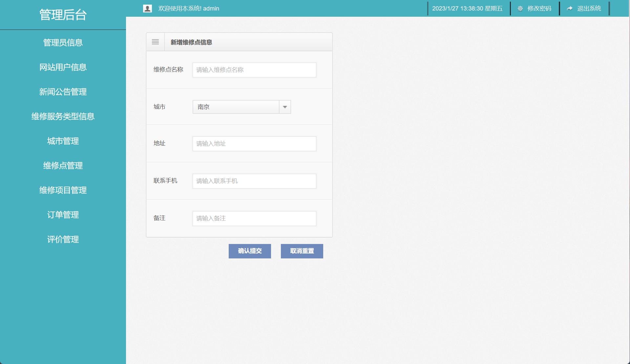630x364 pixels.
Task: Click the admin user avatar icon
Action: [147, 9]
